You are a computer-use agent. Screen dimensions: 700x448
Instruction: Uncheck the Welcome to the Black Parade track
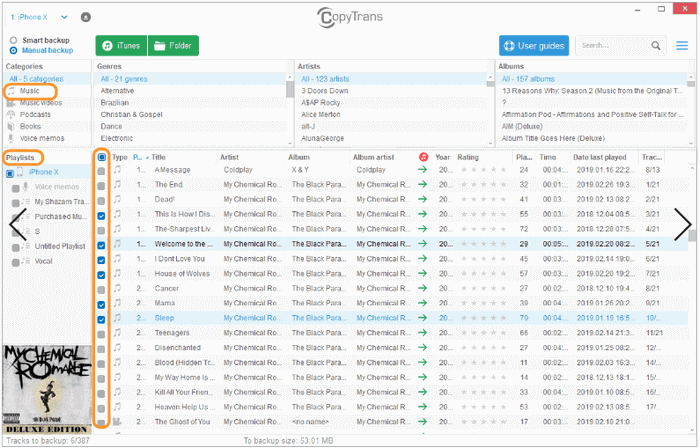(101, 245)
